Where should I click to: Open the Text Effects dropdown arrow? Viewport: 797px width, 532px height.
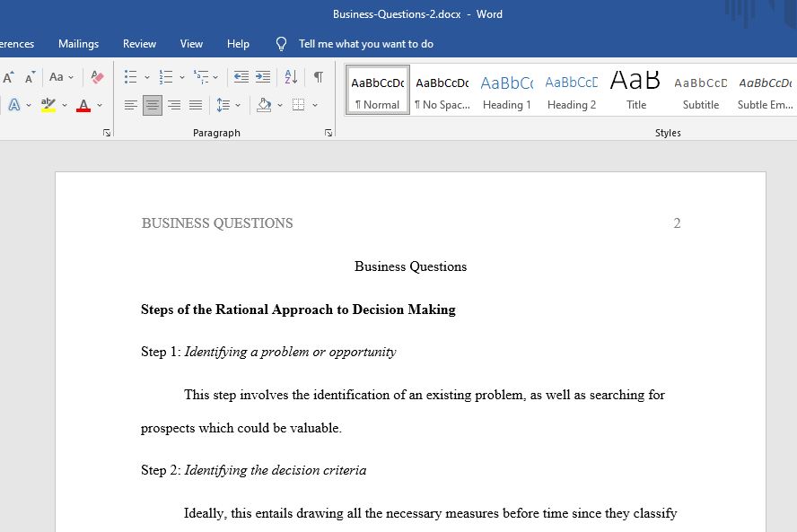(x=29, y=105)
